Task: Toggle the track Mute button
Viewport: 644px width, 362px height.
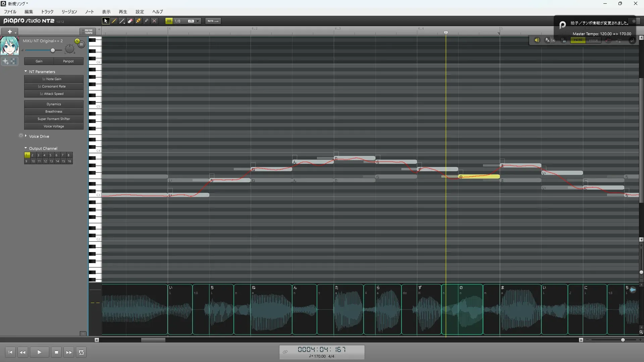Action: tap(82, 44)
